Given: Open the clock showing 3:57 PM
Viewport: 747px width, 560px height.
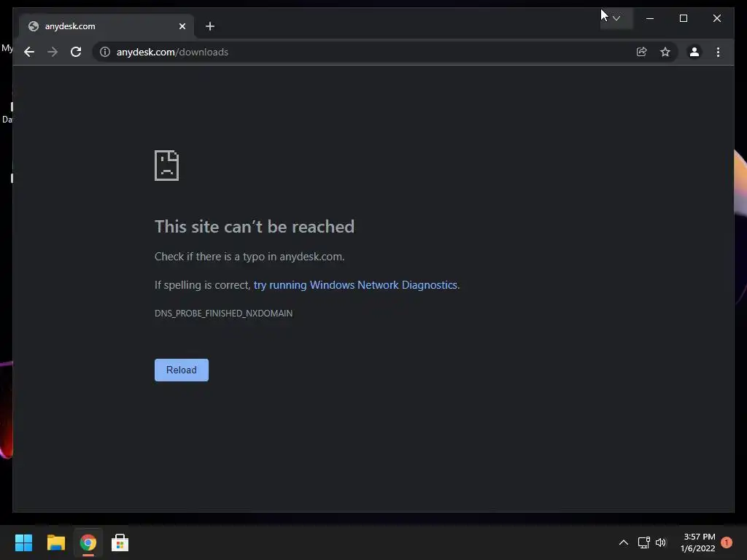Looking at the screenshot, I should [x=698, y=542].
